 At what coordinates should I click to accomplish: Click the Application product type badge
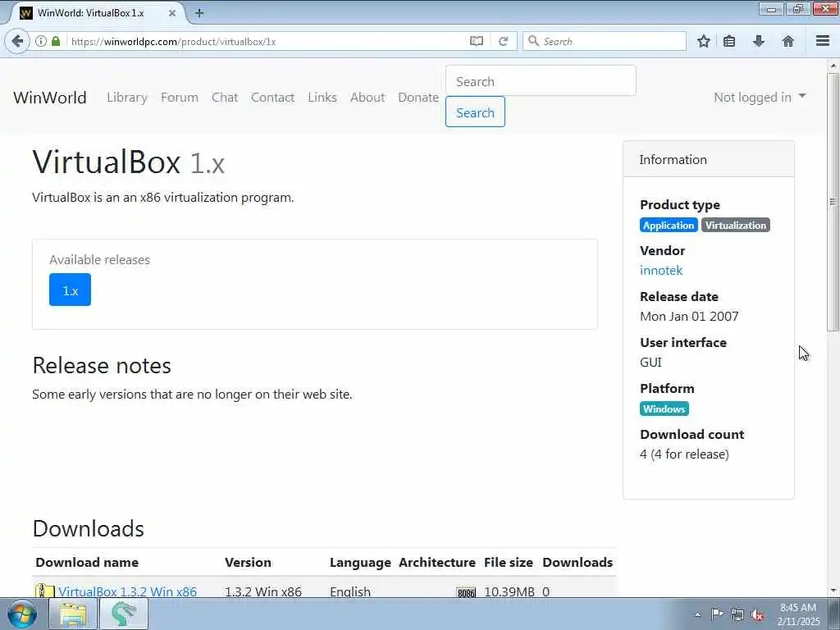[x=669, y=225]
